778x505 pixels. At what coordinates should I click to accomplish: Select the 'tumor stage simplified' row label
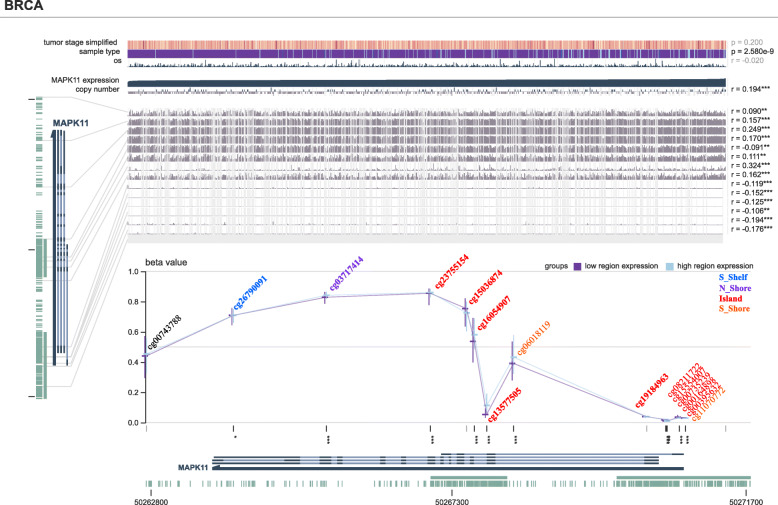(x=80, y=42)
